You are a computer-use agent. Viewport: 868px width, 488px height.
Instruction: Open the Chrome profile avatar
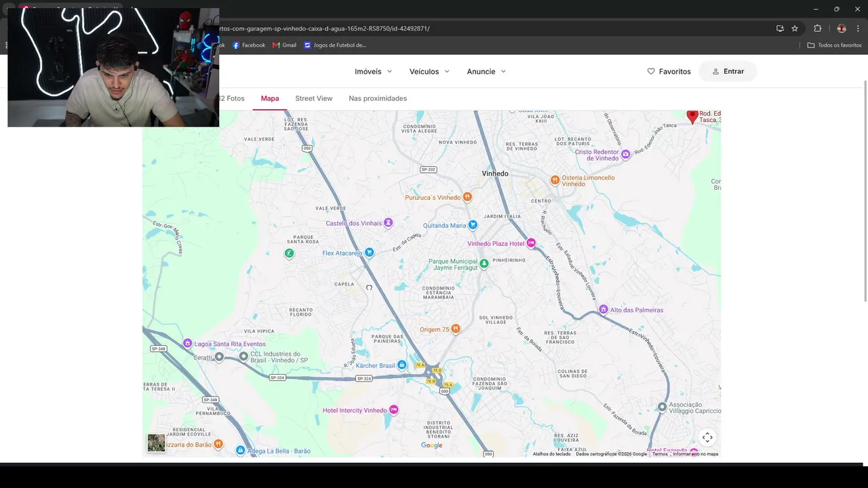[x=842, y=28]
